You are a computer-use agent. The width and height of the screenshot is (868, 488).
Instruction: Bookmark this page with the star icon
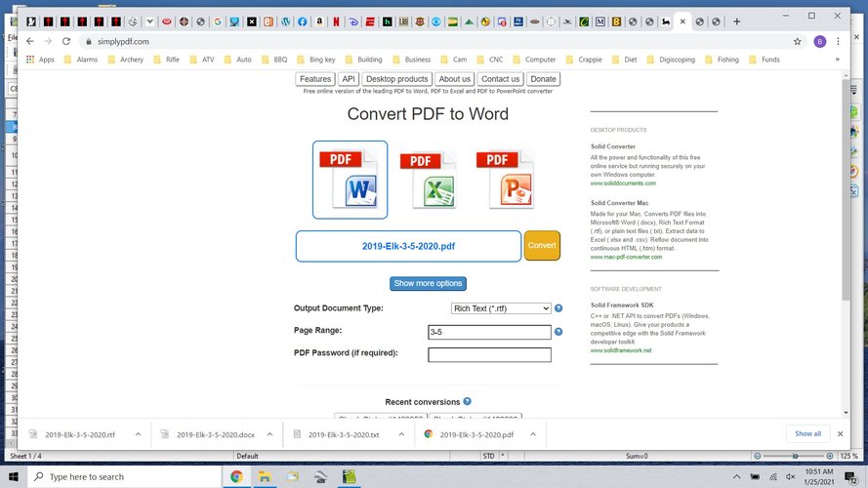[x=797, y=42]
